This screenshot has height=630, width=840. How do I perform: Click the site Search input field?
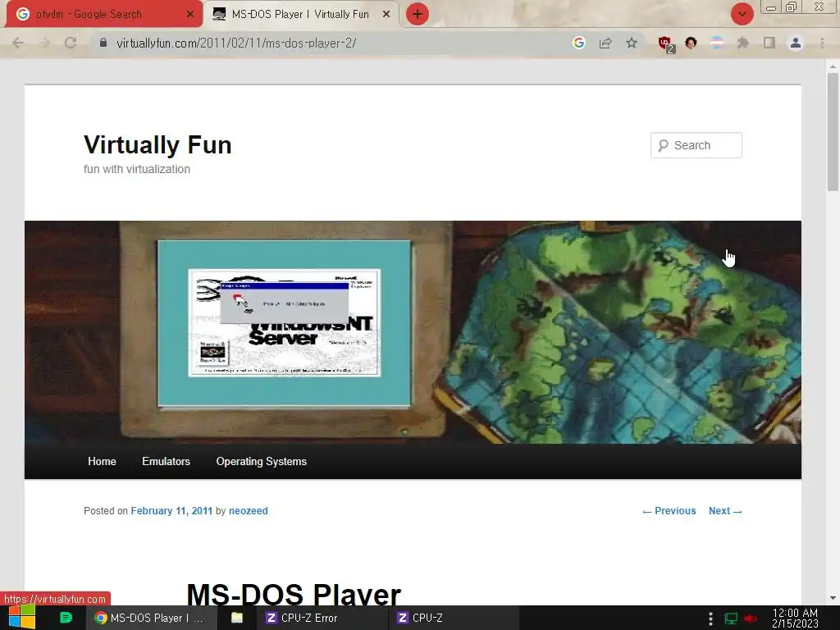(696, 145)
